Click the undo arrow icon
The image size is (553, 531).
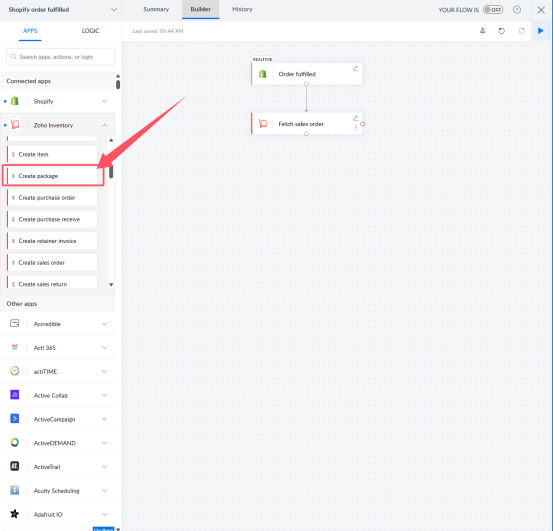[x=502, y=31]
